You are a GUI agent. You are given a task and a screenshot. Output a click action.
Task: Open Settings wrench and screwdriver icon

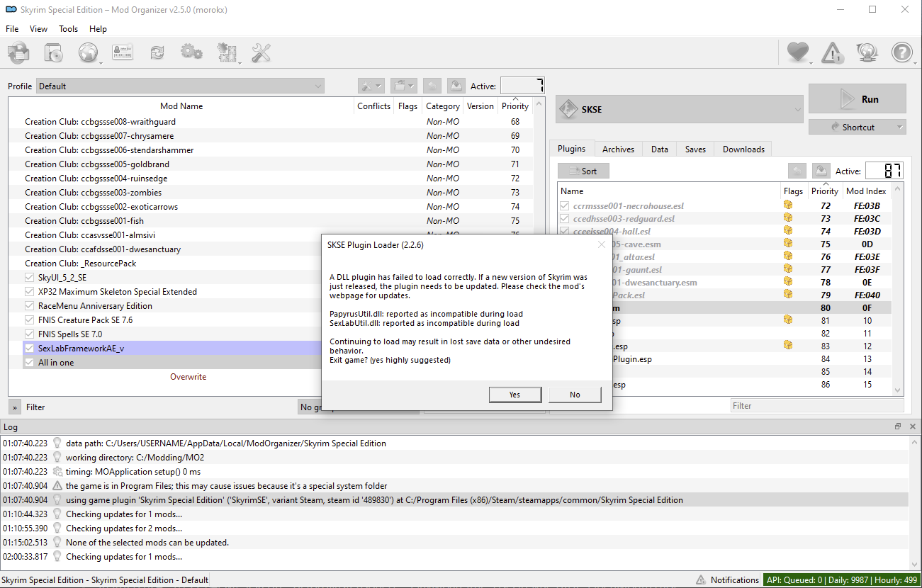(262, 52)
